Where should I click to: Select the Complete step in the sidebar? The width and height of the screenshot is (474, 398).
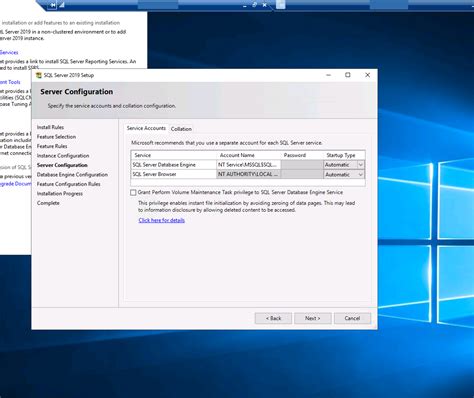tap(48, 203)
